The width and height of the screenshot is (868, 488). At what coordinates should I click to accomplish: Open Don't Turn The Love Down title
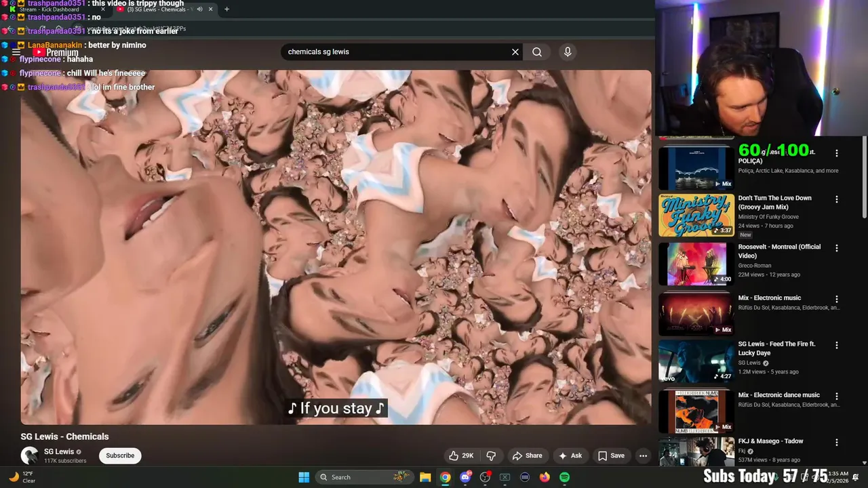click(x=774, y=202)
